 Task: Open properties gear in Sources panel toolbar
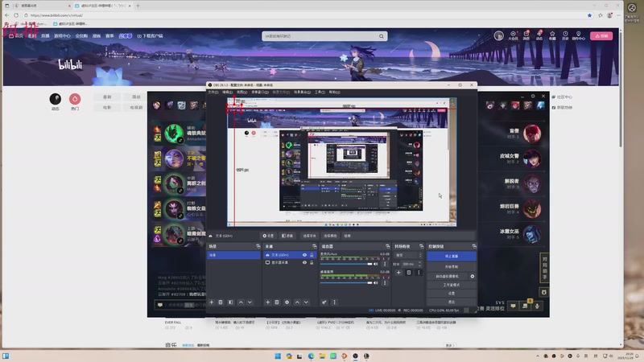pyautogui.click(x=287, y=302)
